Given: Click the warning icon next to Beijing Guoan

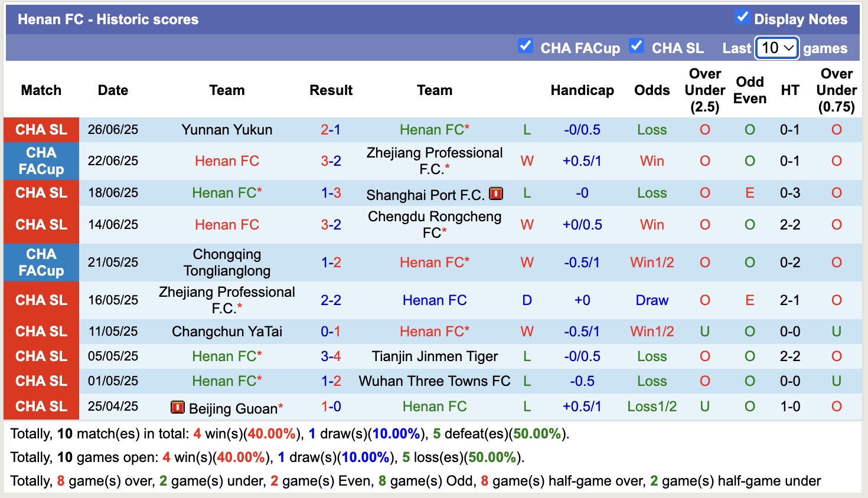Looking at the screenshot, I should coord(179,407).
